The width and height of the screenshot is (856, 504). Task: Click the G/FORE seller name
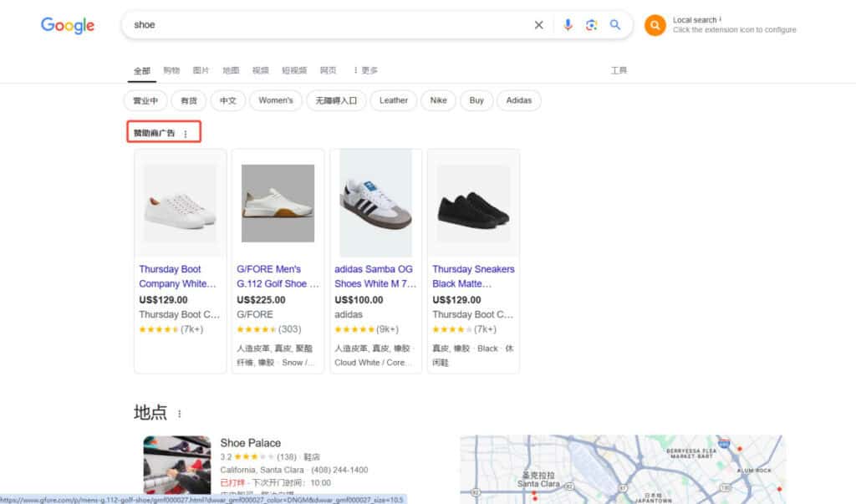255,314
